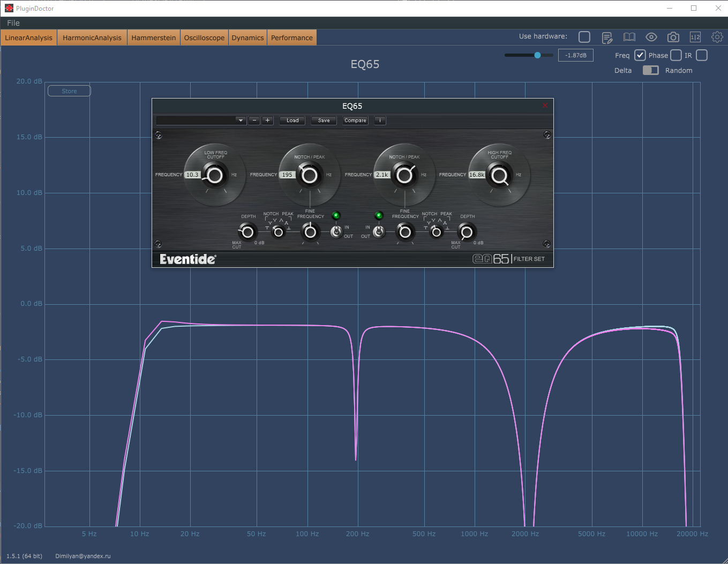
Task: Open settings gear icon
Action: click(717, 37)
